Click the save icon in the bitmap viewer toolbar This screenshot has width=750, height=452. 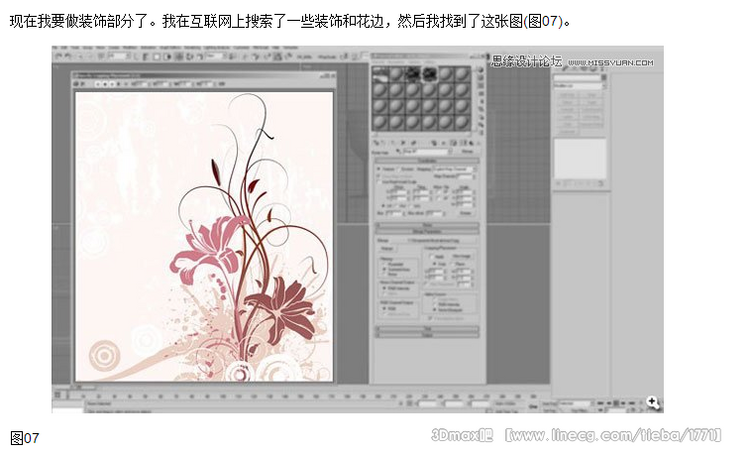click(76, 84)
